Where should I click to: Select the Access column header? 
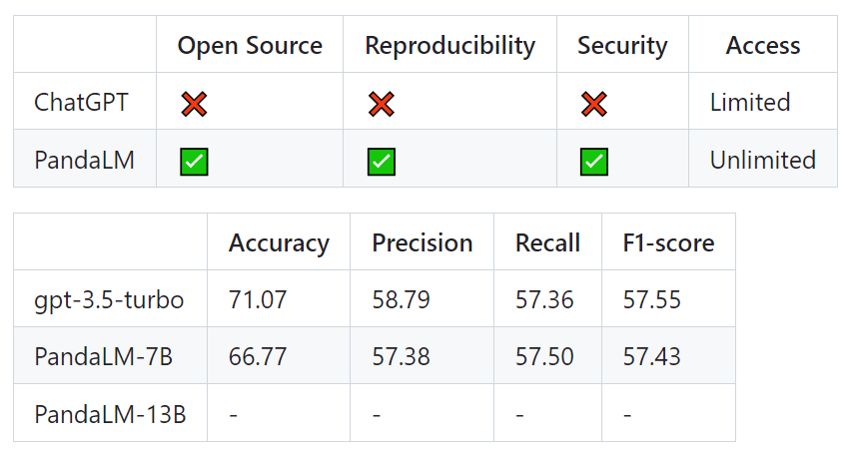(x=763, y=45)
